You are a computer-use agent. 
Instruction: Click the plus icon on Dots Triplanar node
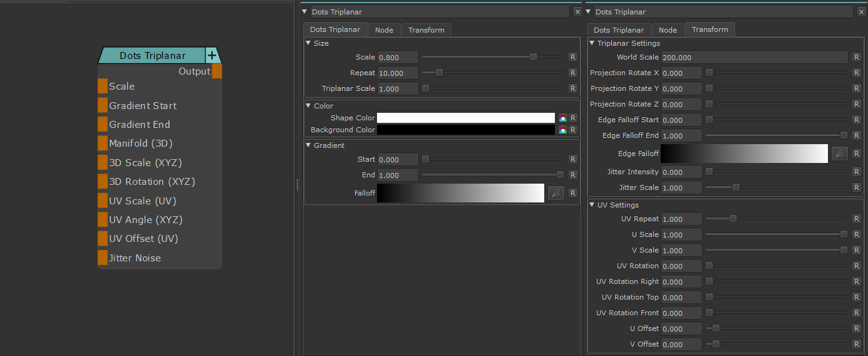point(212,56)
